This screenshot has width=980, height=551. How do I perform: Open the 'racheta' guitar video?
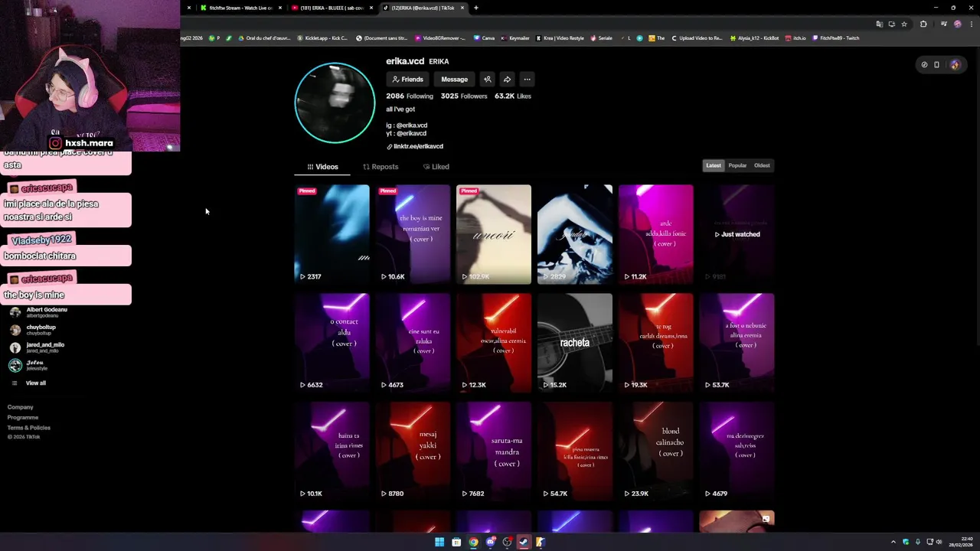pyautogui.click(x=575, y=343)
